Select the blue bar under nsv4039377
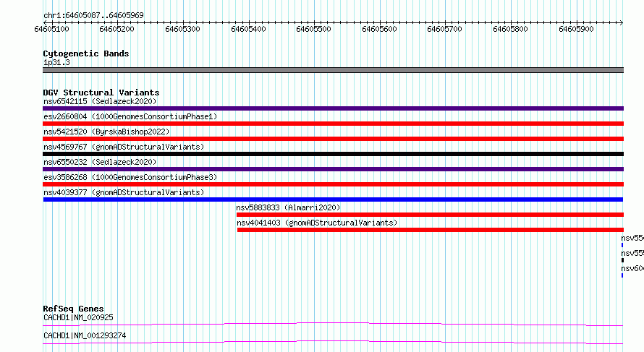The width and height of the screenshot is (644, 352). pos(333,199)
